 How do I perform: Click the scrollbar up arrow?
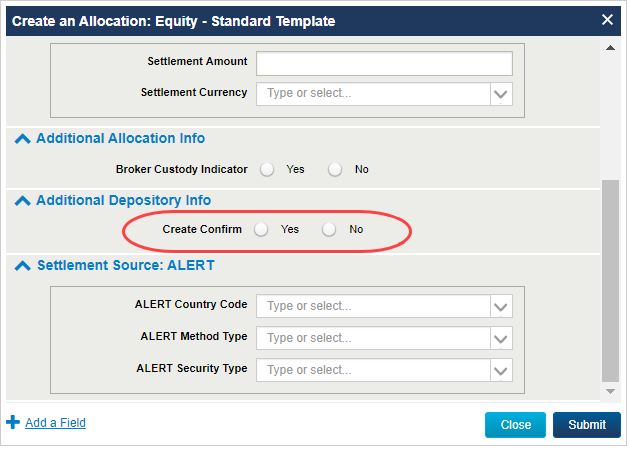click(611, 47)
